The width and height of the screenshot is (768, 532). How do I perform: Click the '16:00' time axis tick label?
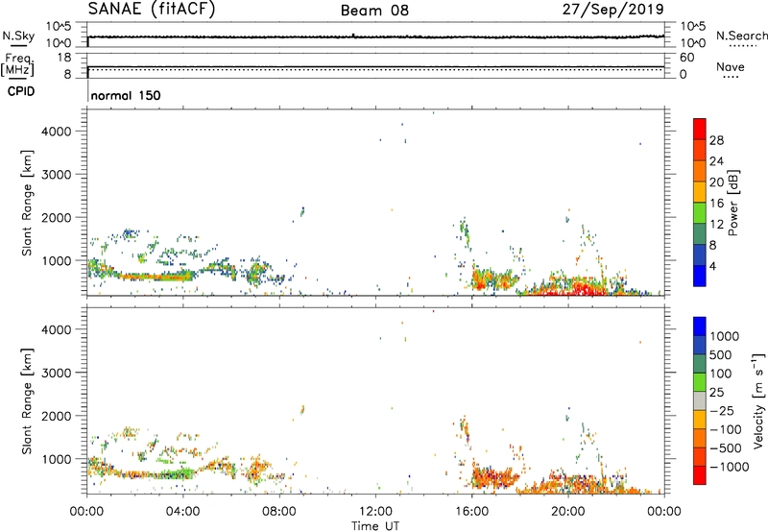471,512
